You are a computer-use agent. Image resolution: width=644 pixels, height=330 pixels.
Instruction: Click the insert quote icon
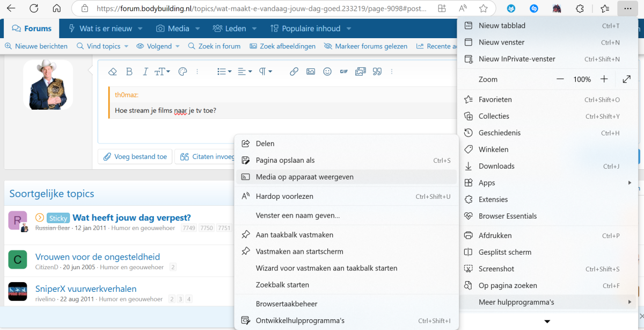point(377,71)
